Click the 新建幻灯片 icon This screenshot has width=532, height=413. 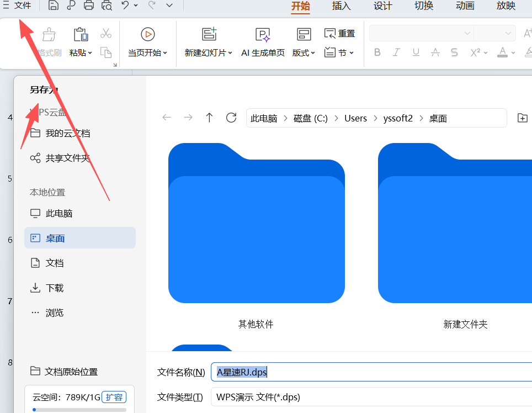[x=209, y=34]
